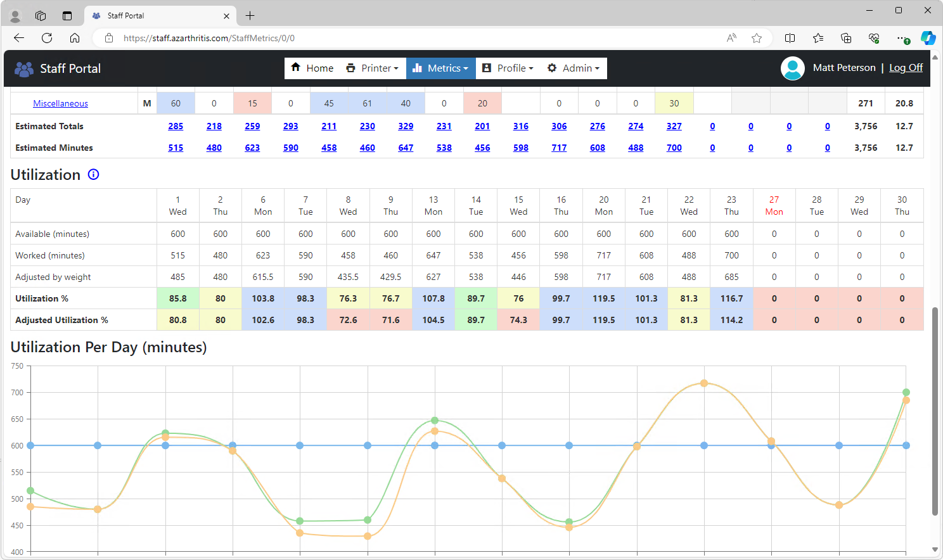This screenshot has width=943, height=560.
Task: Click the browser address bar URL
Action: (209, 38)
